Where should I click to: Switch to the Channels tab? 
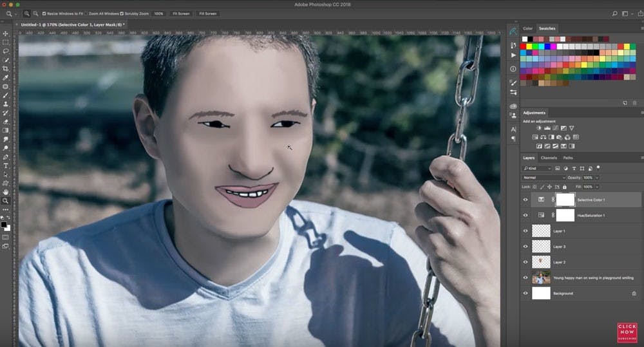tap(549, 158)
